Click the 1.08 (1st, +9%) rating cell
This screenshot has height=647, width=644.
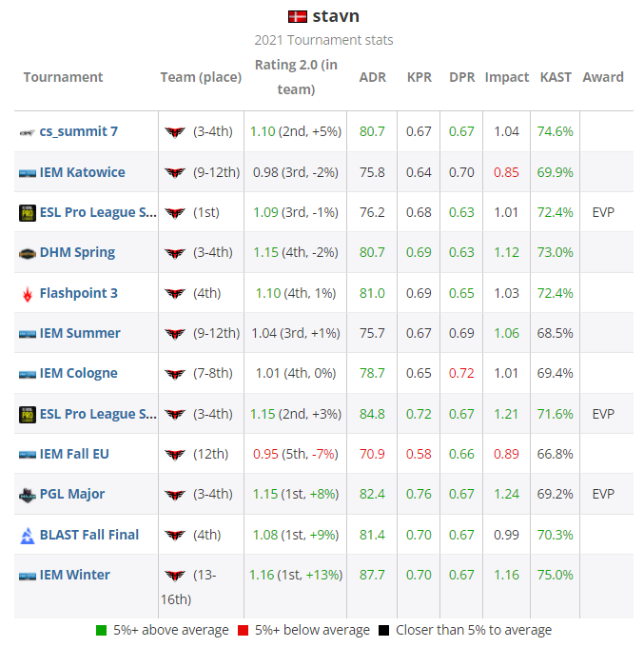[x=296, y=535]
